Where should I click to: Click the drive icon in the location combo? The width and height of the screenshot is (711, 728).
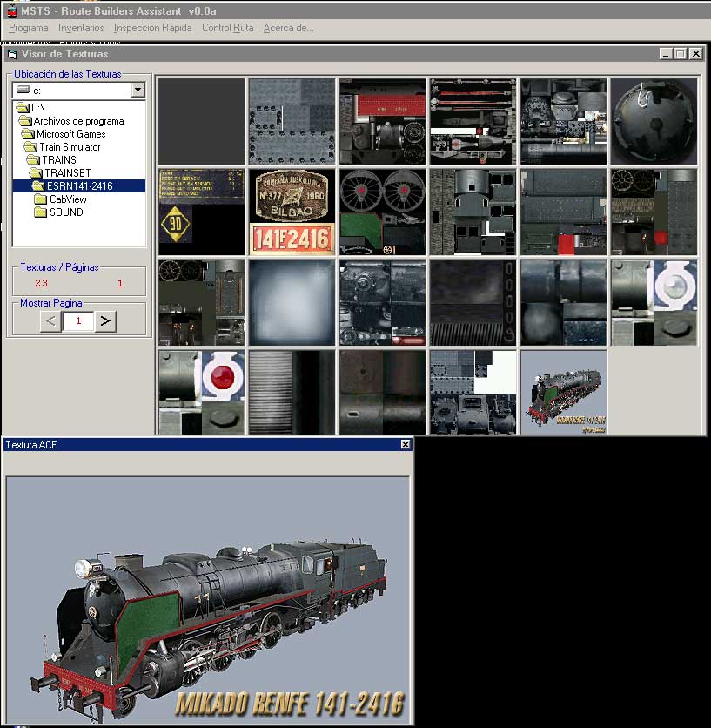tap(26, 90)
